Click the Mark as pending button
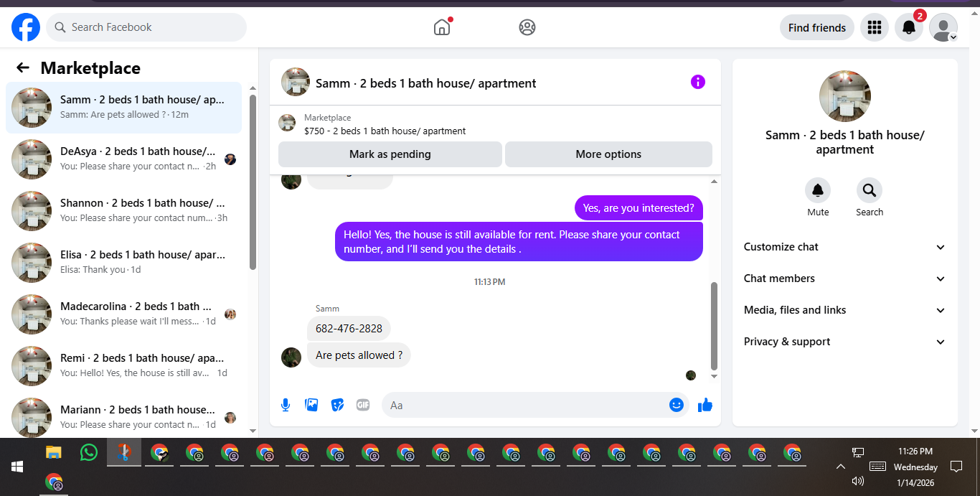 tap(390, 154)
